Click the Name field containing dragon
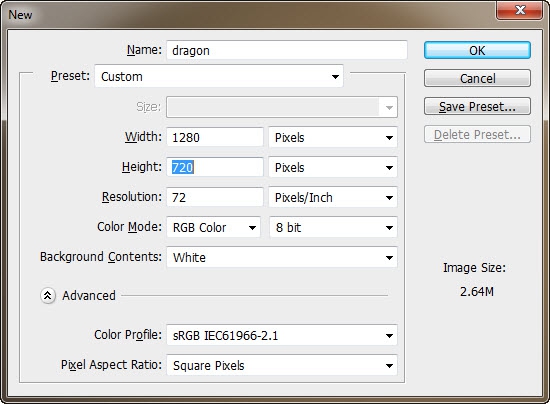Image resolution: width=550 pixels, height=404 pixels. [x=287, y=50]
